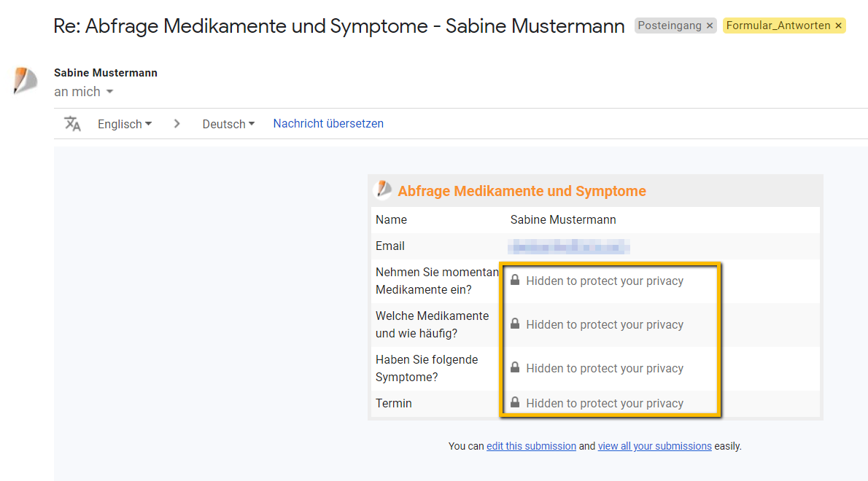Click the arrow between the language selectors

[177, 124]
